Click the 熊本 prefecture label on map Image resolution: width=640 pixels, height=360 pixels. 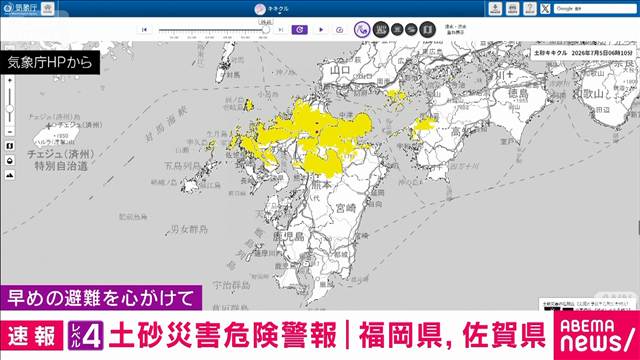321,185
